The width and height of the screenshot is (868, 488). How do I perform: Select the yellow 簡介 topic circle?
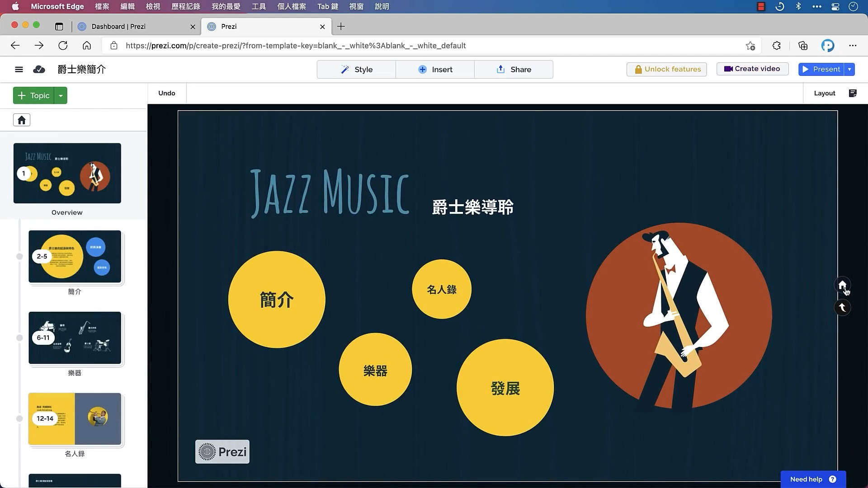[277, 300]
